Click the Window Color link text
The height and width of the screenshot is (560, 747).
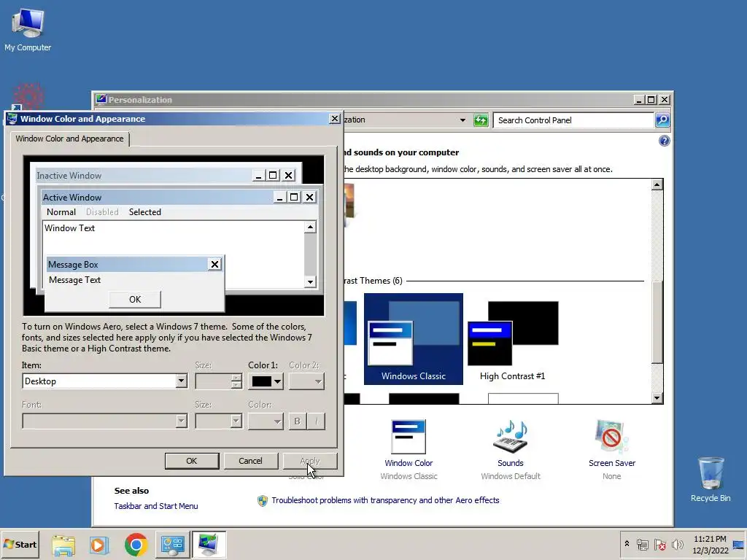coord(409,463)
